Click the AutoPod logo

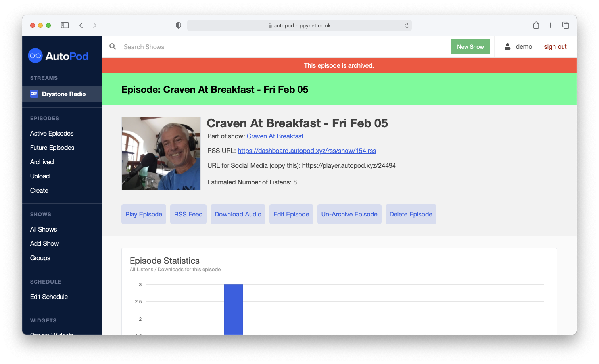click(x=58, y=56)
